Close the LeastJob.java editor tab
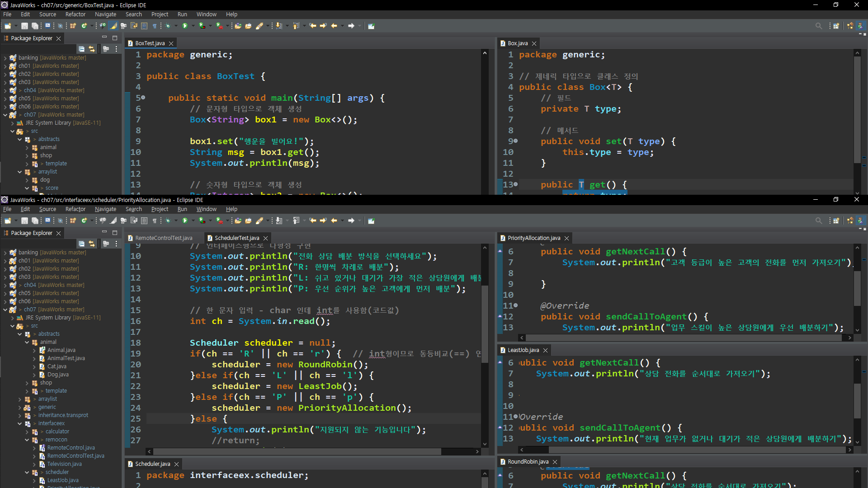The image size is (868, 488). pos(545,350)
